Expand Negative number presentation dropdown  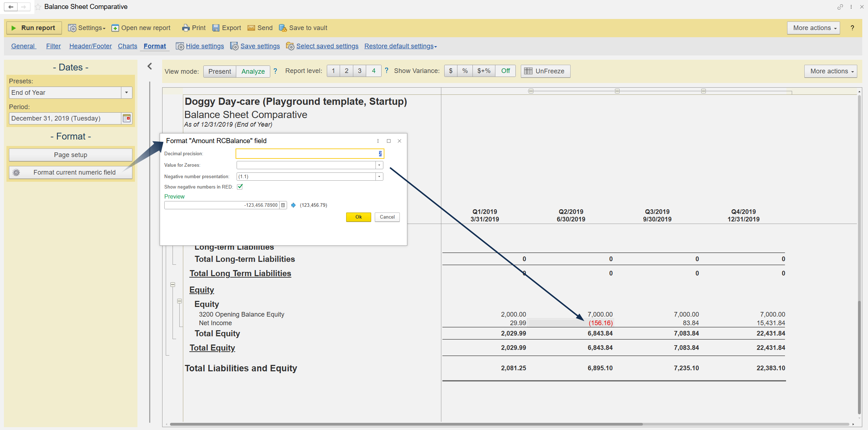click(x=379, y=177)
